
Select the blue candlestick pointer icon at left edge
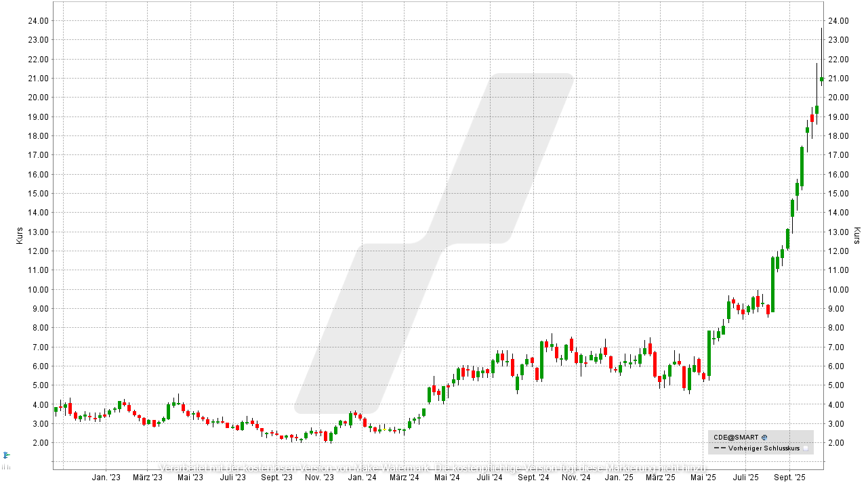click(x=5, y=455)
